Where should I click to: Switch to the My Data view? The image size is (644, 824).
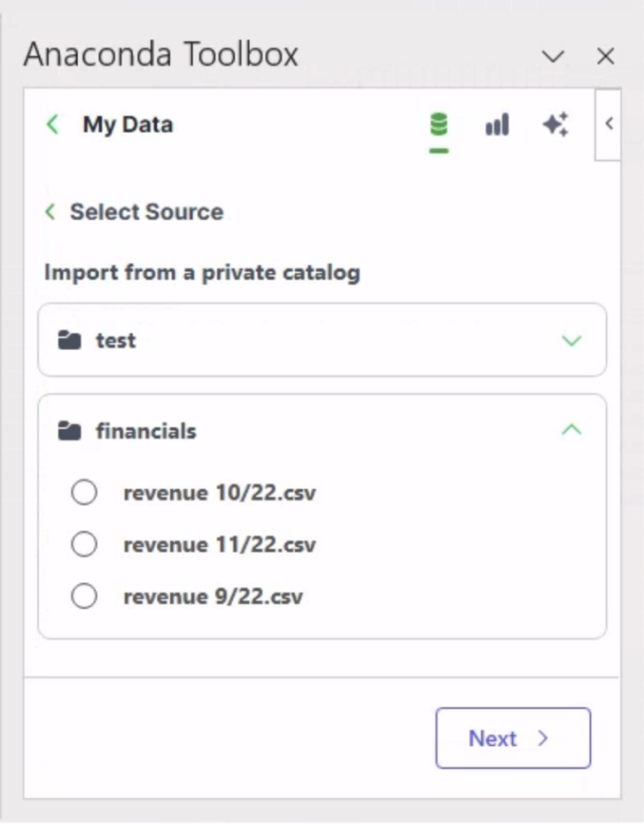(127, 124)
